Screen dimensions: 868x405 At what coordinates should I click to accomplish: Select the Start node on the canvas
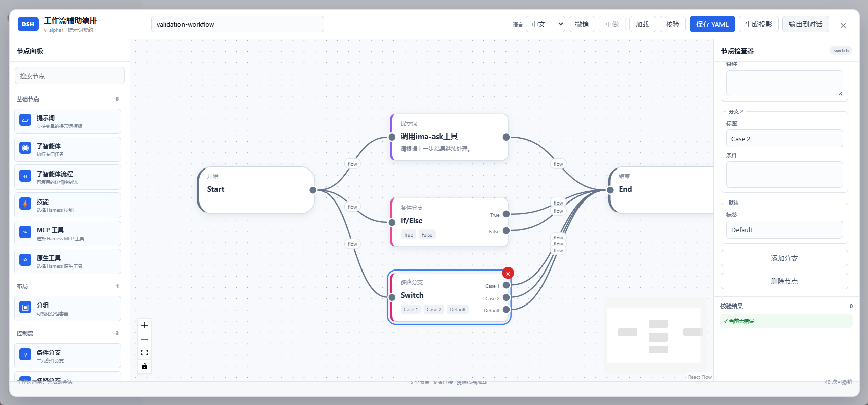point(256,190)
